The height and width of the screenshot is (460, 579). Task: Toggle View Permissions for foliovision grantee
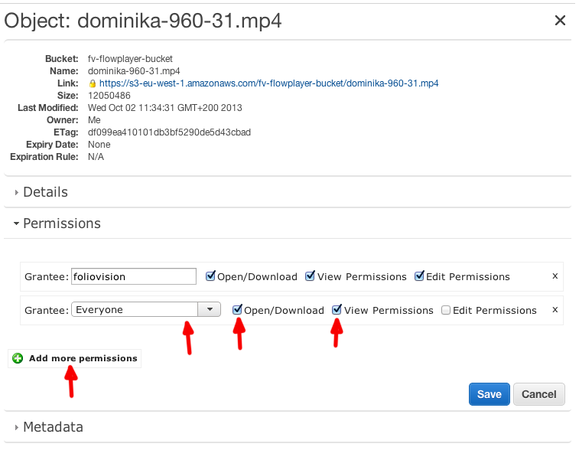coord(310,275)
